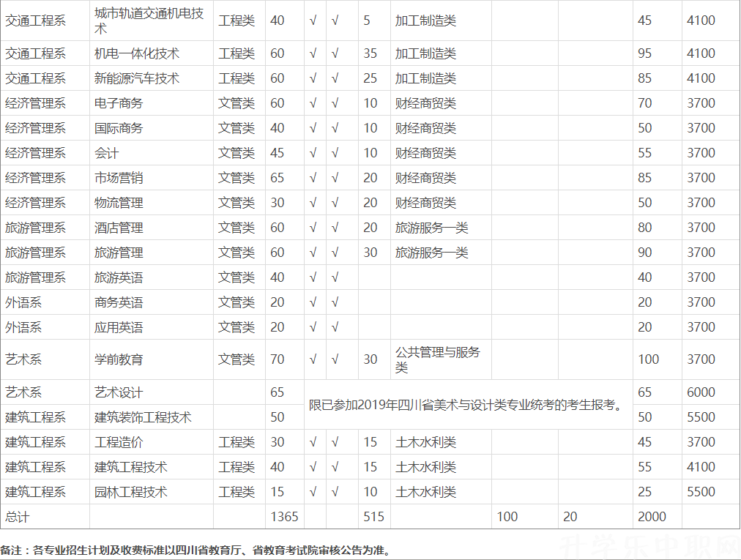The width and height of the screenshot is (741, 560).
Task: Click the 电子商务 major cell
Action: pyautogui.click(x=152, y=103)
